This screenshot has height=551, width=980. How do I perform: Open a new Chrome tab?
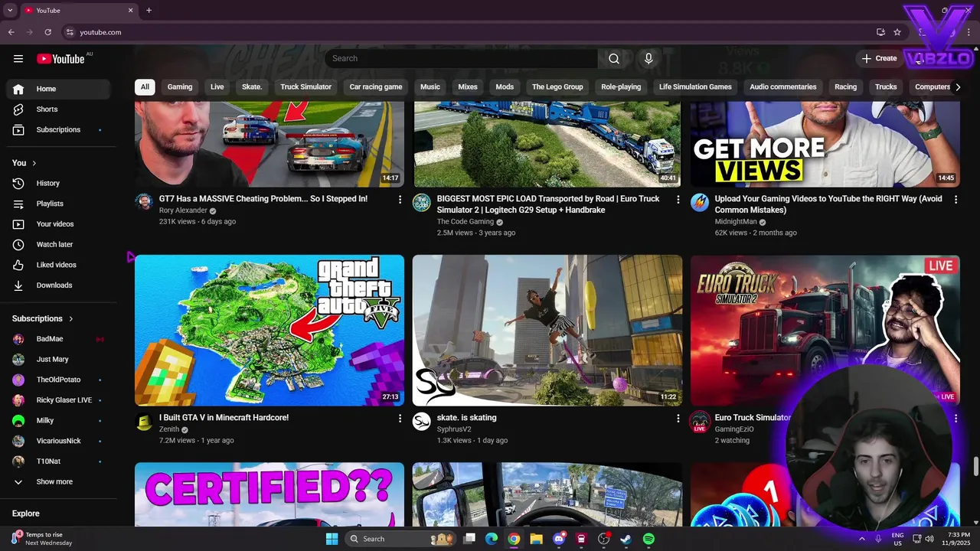[149, 11]
